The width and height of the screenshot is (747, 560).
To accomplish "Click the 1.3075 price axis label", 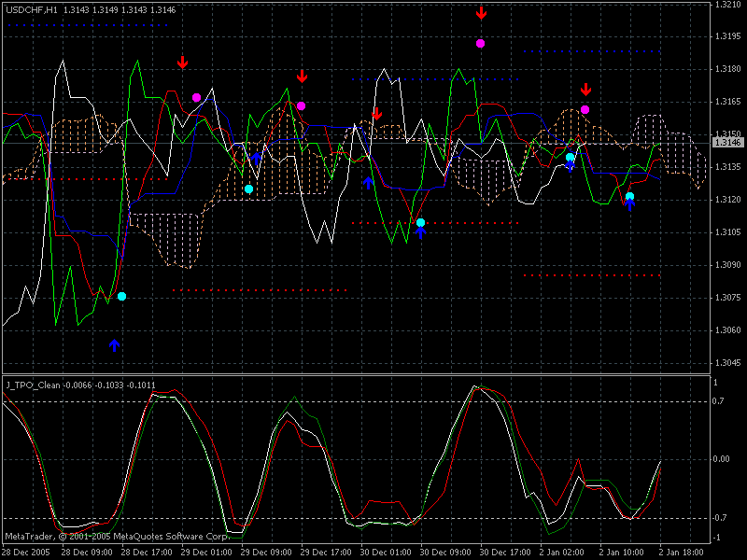I will pos(728,298).
